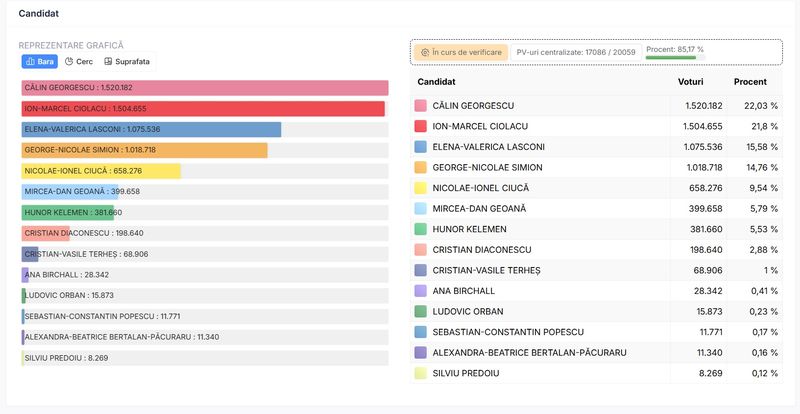800x414 pixels.
Task: Click yellow swatch beside Nicolae-Ionel Ciucă
Action: point(420,188)
